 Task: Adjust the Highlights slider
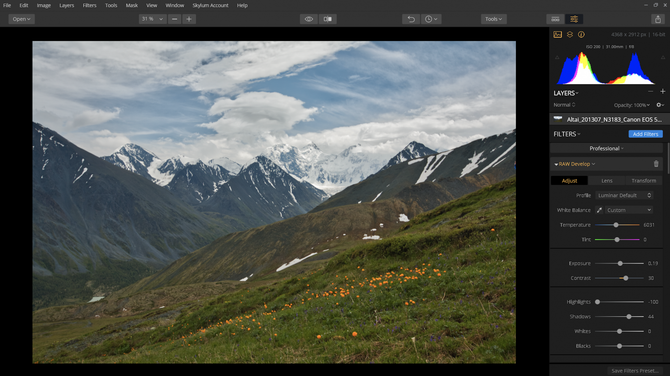(x=619, y=302)
